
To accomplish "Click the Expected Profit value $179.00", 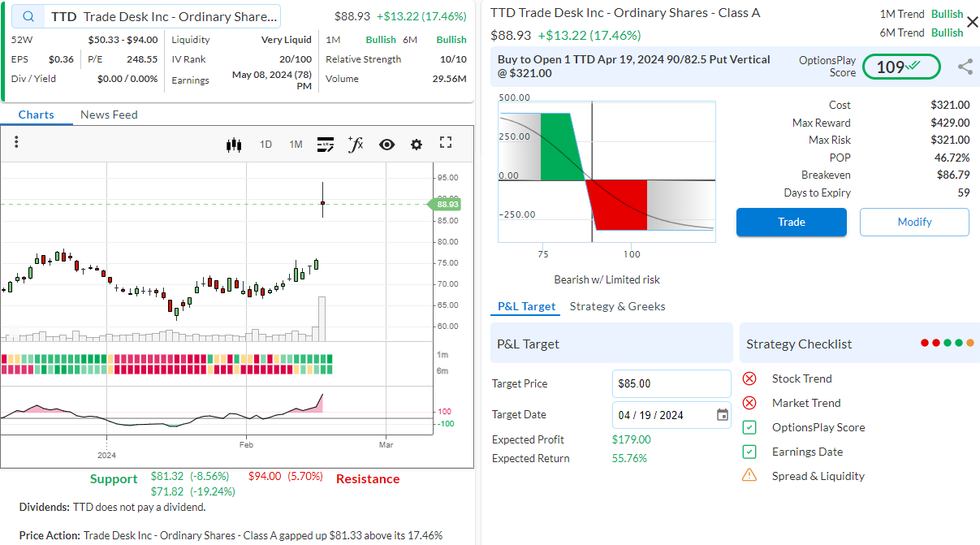I will pos(631,439).
